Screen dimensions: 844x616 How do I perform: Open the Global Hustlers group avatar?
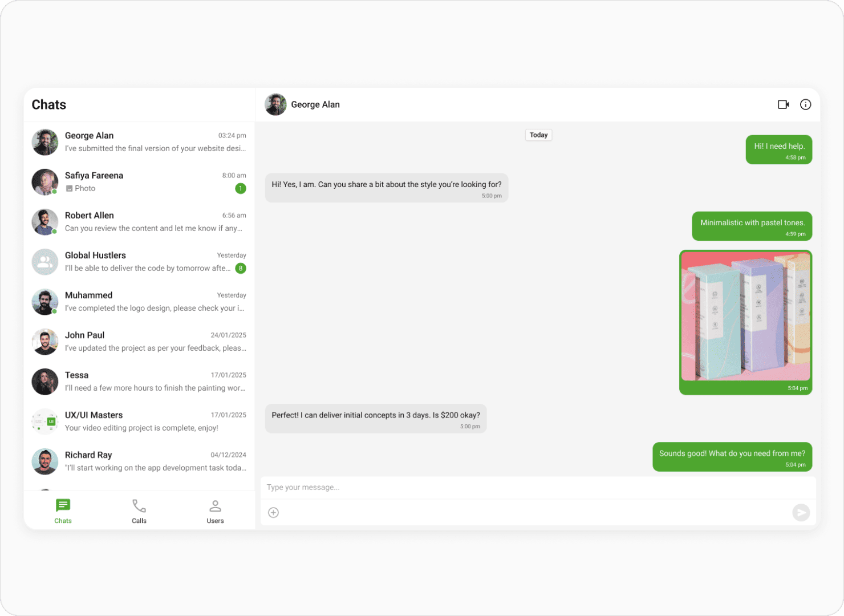(x=45, y=262)
